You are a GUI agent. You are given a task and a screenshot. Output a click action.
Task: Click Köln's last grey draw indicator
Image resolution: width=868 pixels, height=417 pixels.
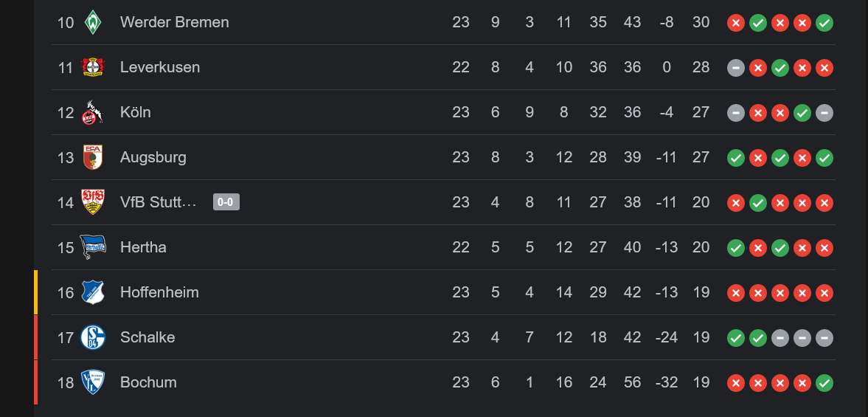(824, 113)
